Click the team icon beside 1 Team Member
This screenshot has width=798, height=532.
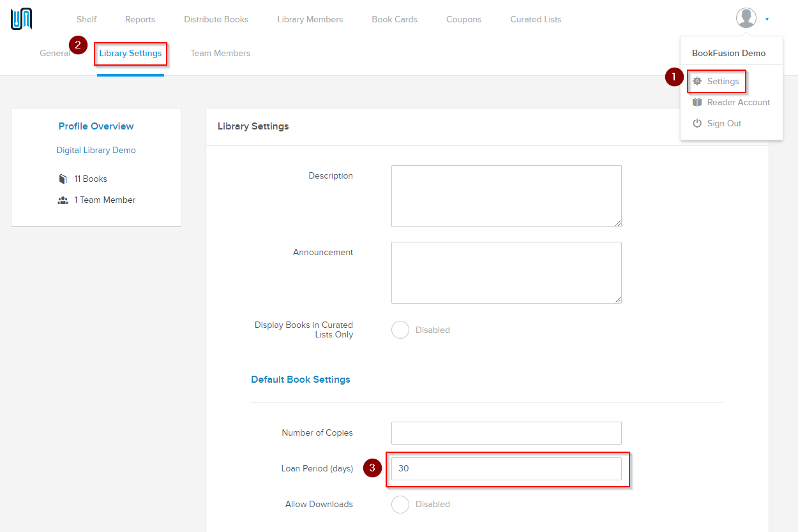click(63, 200)
